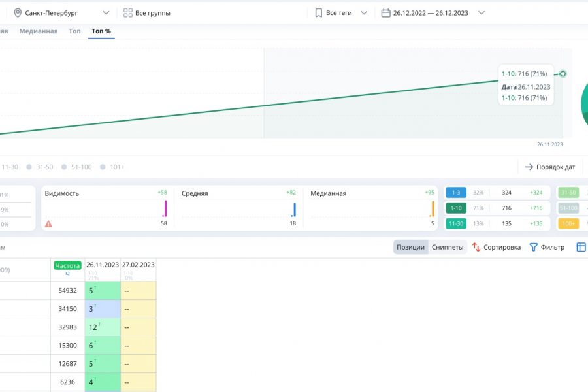Click frequency value 12687
588x392 pixels.
(x=67, y=364)
